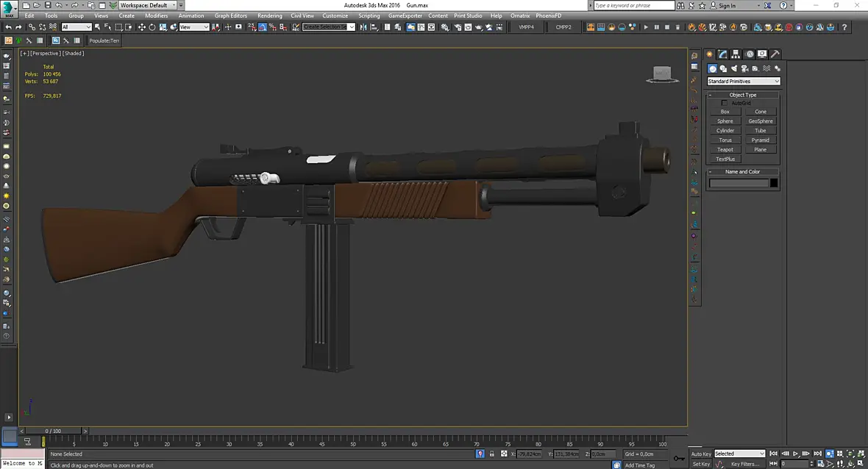This screenshot has height=469, width=868.
Task: Open the Selected key filter dropdown
Action: pos(739,454)
